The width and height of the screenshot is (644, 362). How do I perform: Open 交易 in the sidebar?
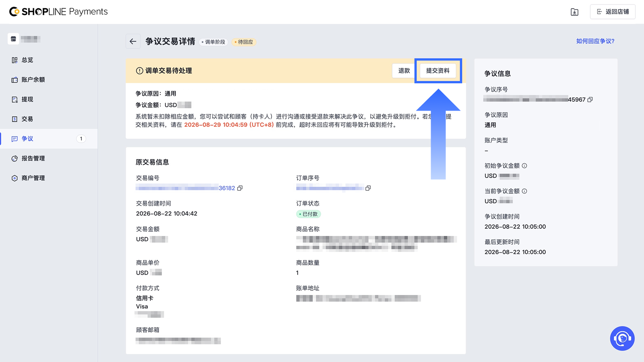coord(48,119)
